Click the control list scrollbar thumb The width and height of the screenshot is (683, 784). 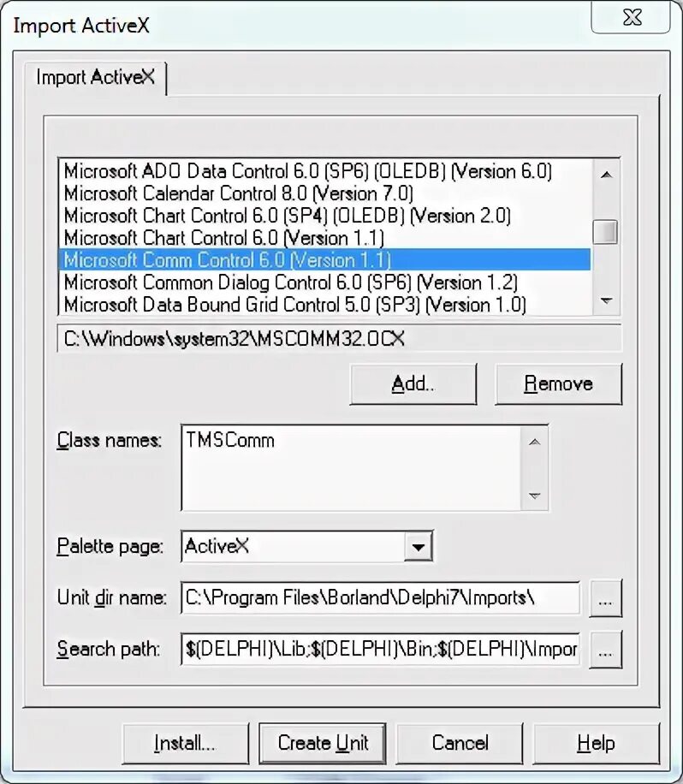pos(606,232)
